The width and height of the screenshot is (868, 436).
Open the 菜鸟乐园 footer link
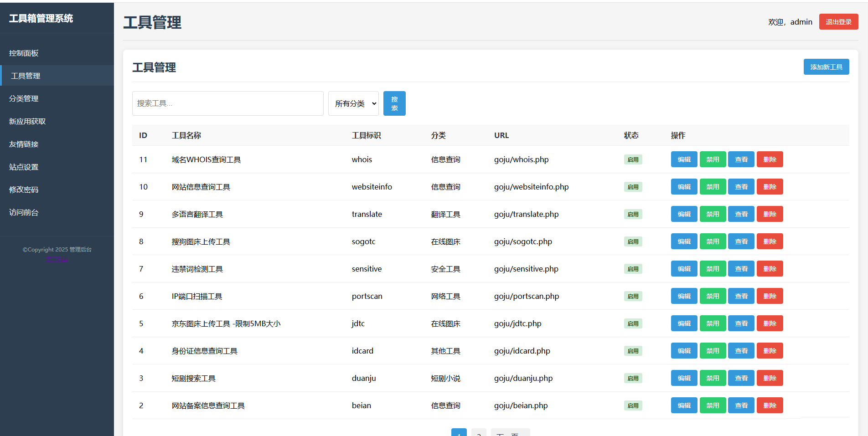click(57, 259)
